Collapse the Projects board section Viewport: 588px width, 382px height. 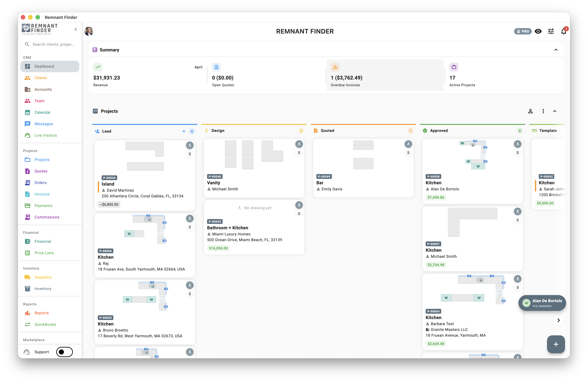555,111
